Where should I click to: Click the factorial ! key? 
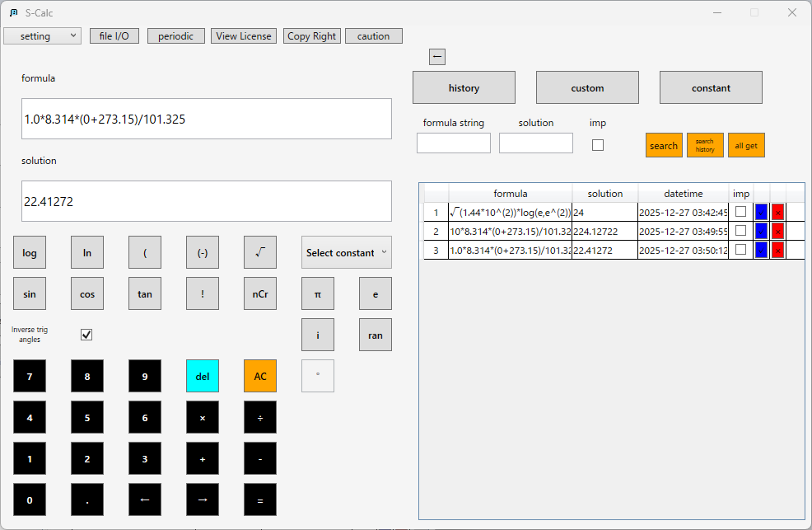click(x=203, y=293)
